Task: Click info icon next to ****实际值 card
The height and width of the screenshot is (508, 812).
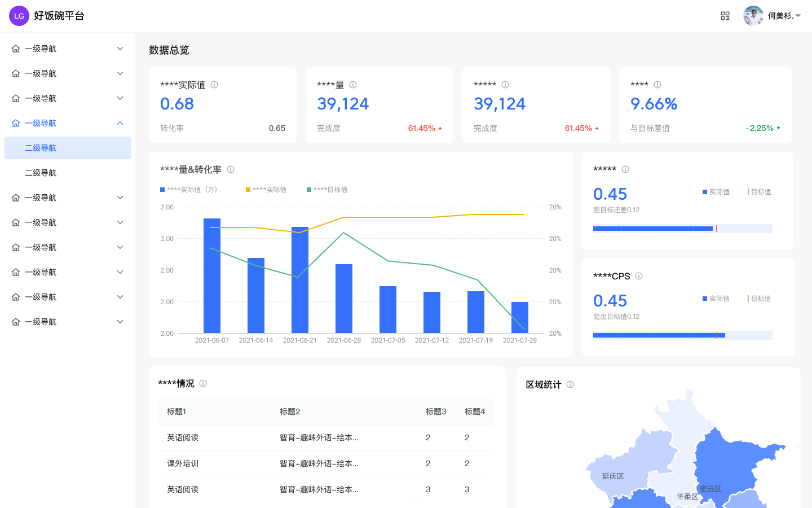Action: click(x=214, y=85)
